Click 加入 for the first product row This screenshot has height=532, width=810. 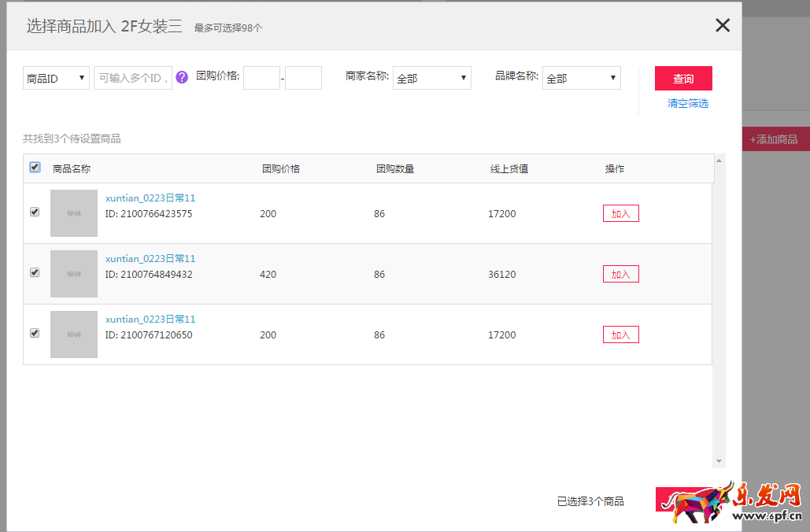[x=620, y=212]
